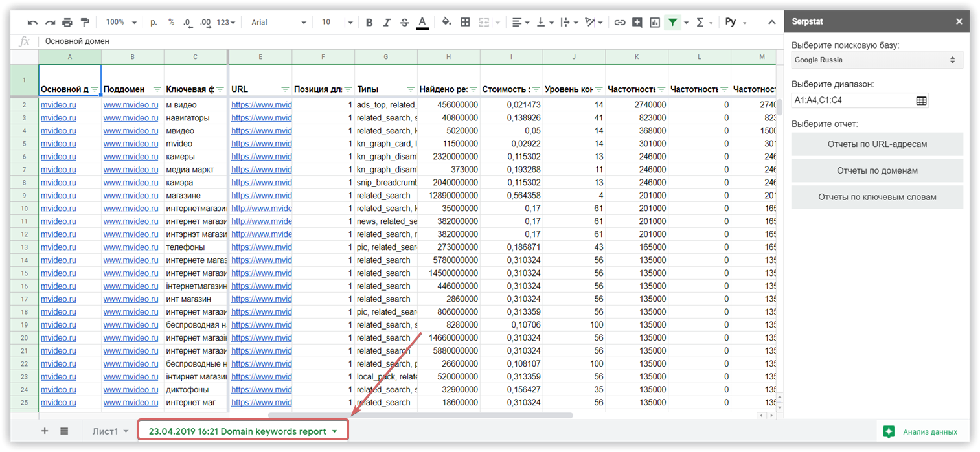The width and height of the screenshot is (980, 452).
Task: Open more number formats 123 dropdown
Action: (x=227, y=22)
